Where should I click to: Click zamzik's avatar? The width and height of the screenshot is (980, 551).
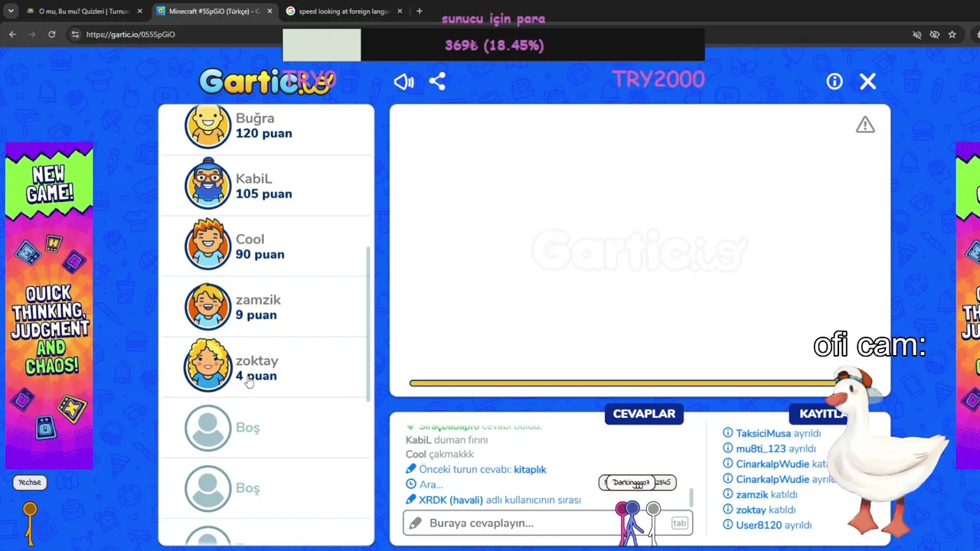(207, 305)
